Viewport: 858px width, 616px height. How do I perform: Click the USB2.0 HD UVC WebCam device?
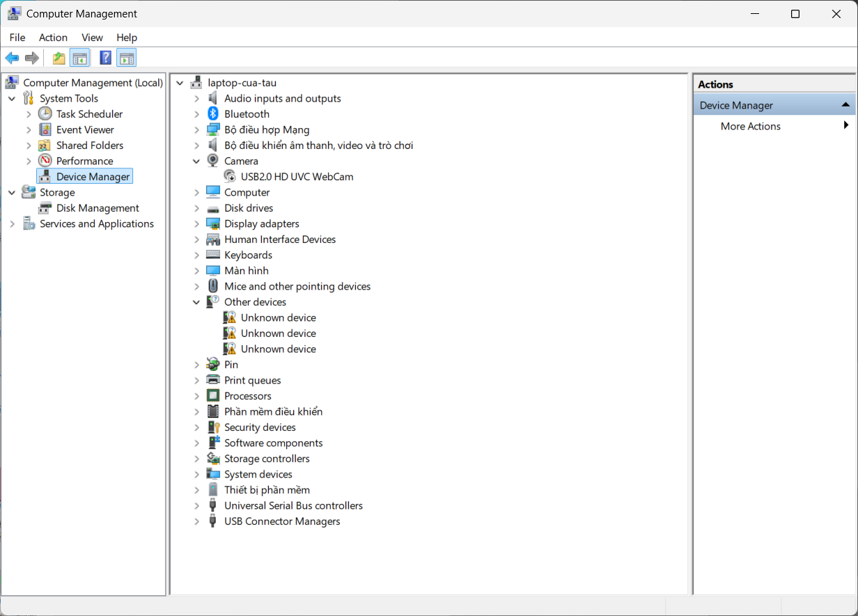click(297, 177)
